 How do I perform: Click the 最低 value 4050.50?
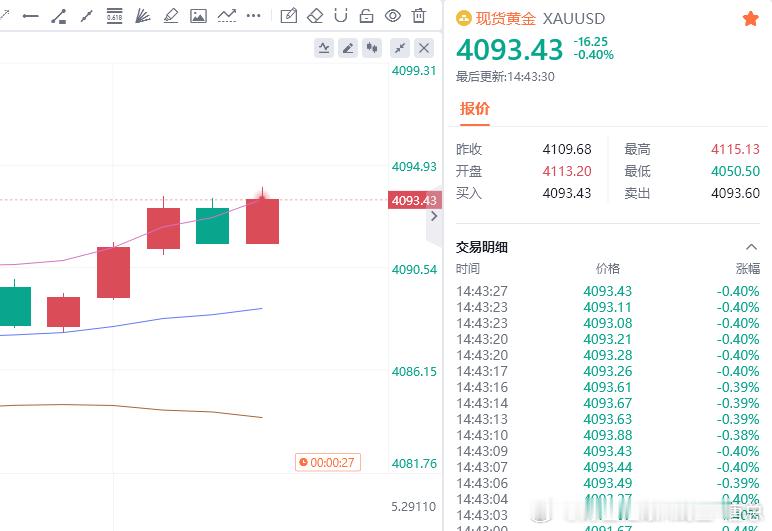735,171
